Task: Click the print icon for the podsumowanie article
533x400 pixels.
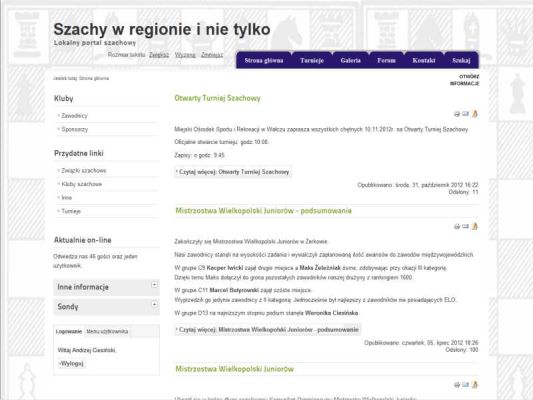Action: pos(457,226)
